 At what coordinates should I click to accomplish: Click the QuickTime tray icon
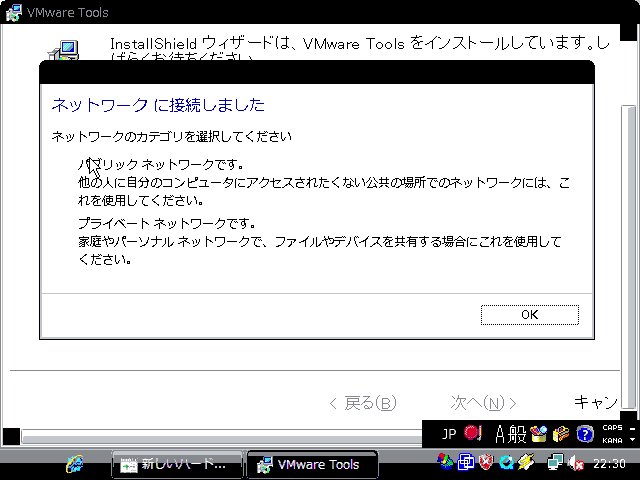pyautogui.click(x=507, y=462)
